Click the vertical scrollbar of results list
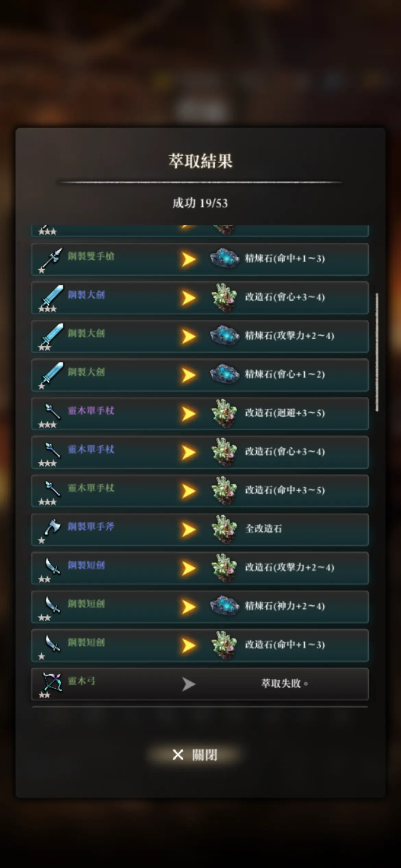 [377, 352]
